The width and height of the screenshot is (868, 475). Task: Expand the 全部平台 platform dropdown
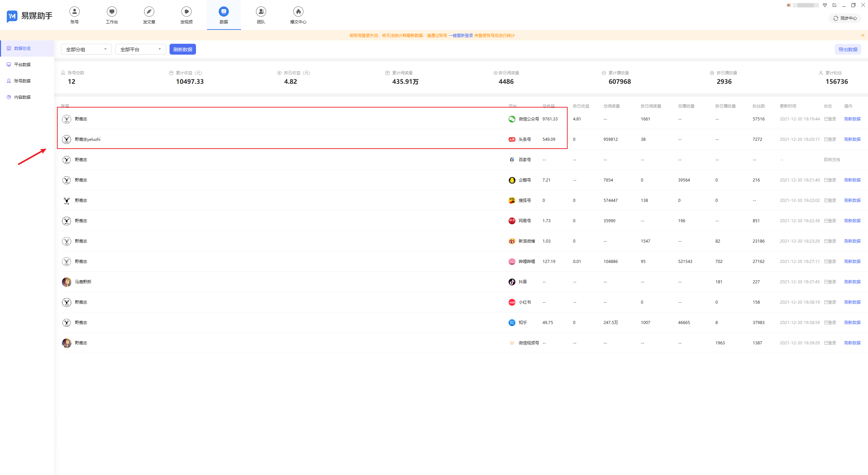click(140, 50)
